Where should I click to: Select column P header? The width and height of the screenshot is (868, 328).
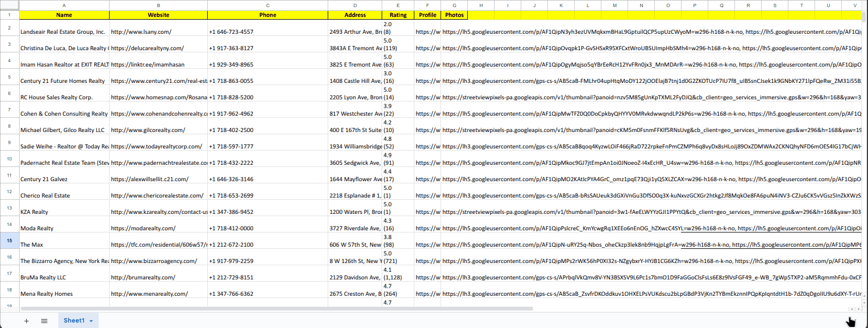click(x=695, y=5)
